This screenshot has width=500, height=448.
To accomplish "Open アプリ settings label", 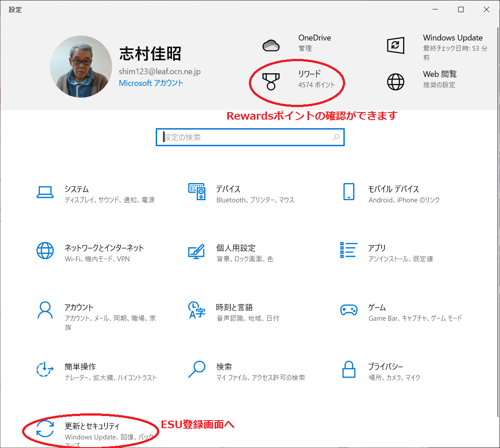I will (377, 248).
